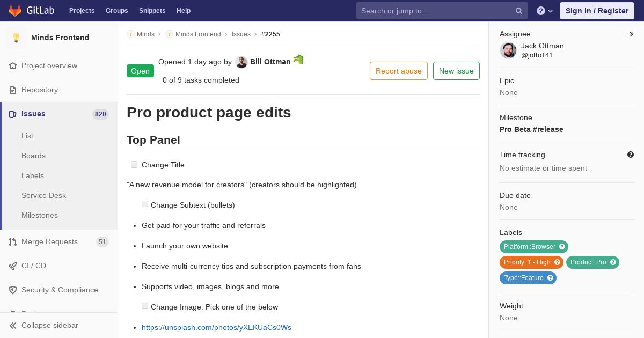Open the Help question mark menu

point(544,11)
